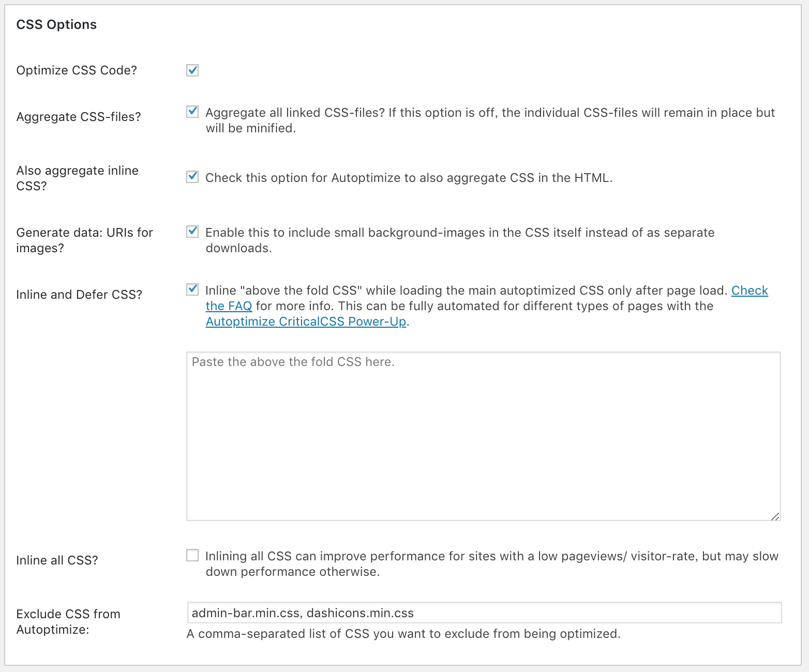Open the Autoptimize CriticalCSS Power-Up link
The image size is (809, 672).
(x=306, y=322)
